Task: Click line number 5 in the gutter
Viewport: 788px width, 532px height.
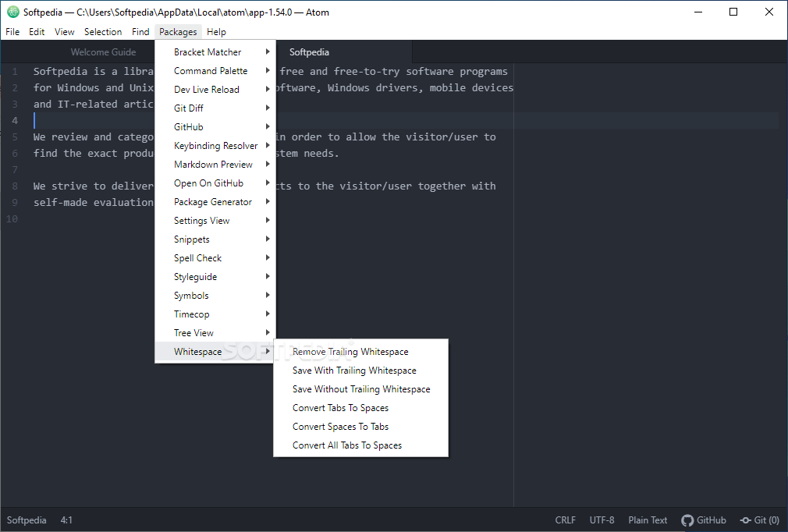Action: point(15,137)
